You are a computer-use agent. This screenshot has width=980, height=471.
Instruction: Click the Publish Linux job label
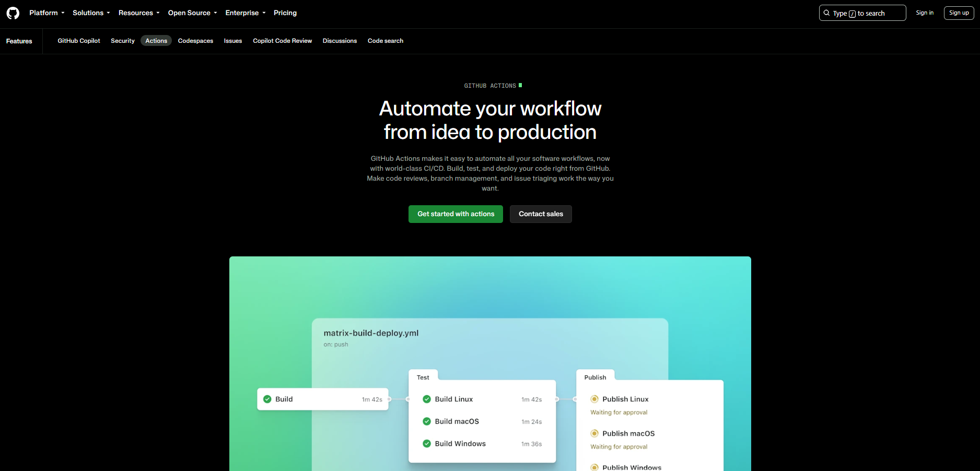[x=625, y=399]
